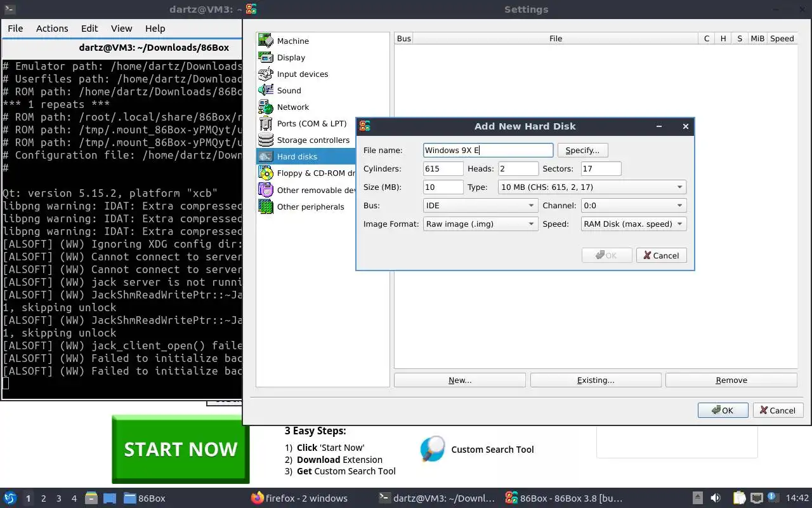Click the Bus column header
Viewport: 812px width, 508px height.
(404, 39)
